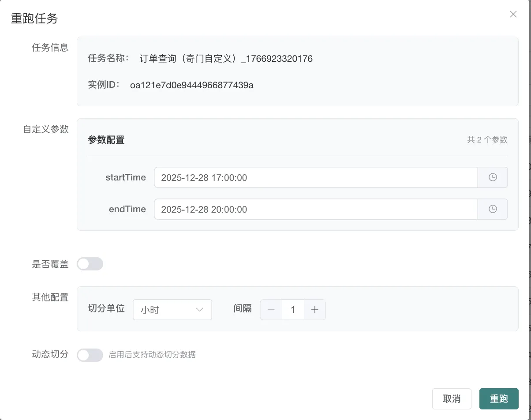Click the 启用后支持动态切分数据 hint text

[x=152, y=355]
